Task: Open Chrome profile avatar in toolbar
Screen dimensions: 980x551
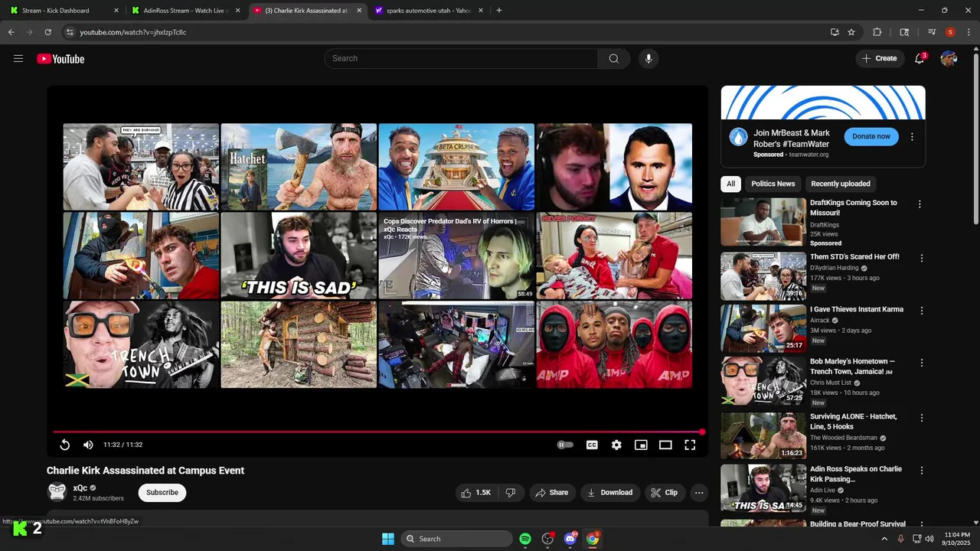Action: (x=950, y=32)
